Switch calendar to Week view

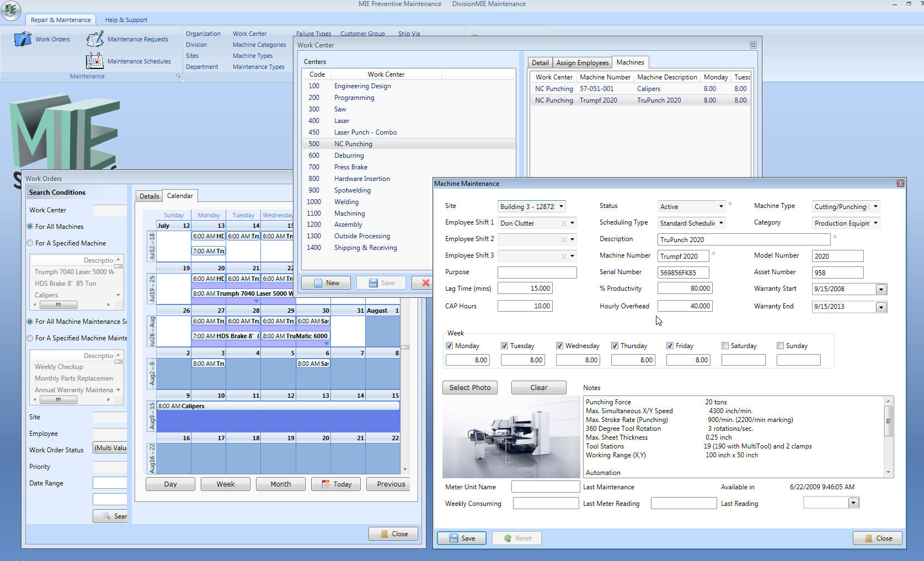pyautogui.click(x=226, y=484)
